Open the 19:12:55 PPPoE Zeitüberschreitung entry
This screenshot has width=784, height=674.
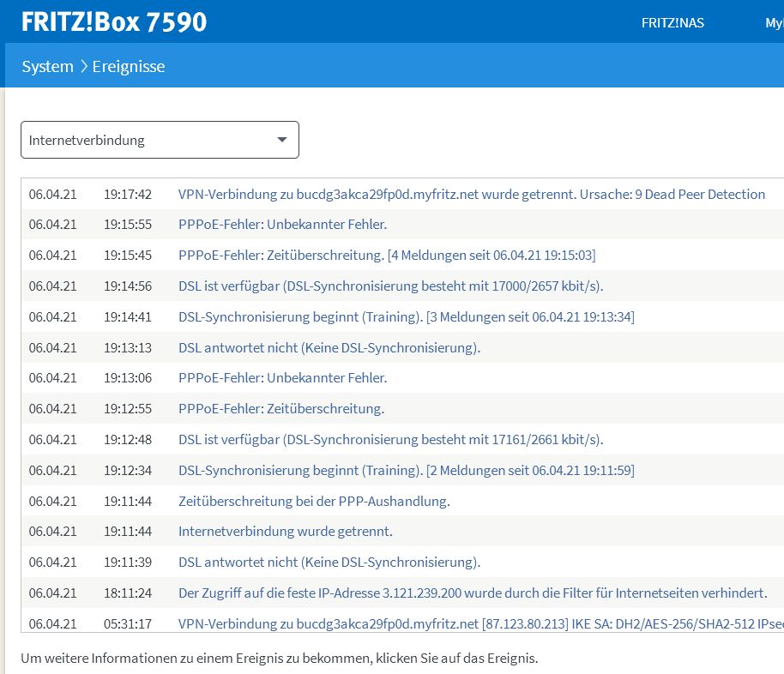[280, 409]
